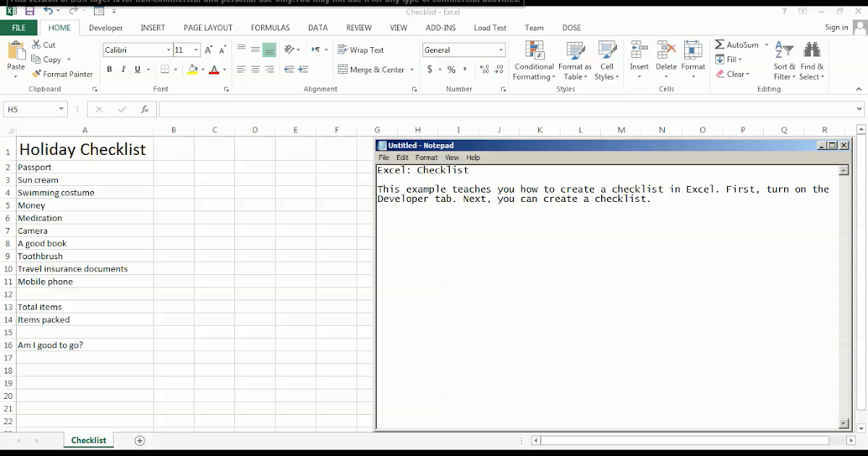Open the AutoSum function

(736, 45)
